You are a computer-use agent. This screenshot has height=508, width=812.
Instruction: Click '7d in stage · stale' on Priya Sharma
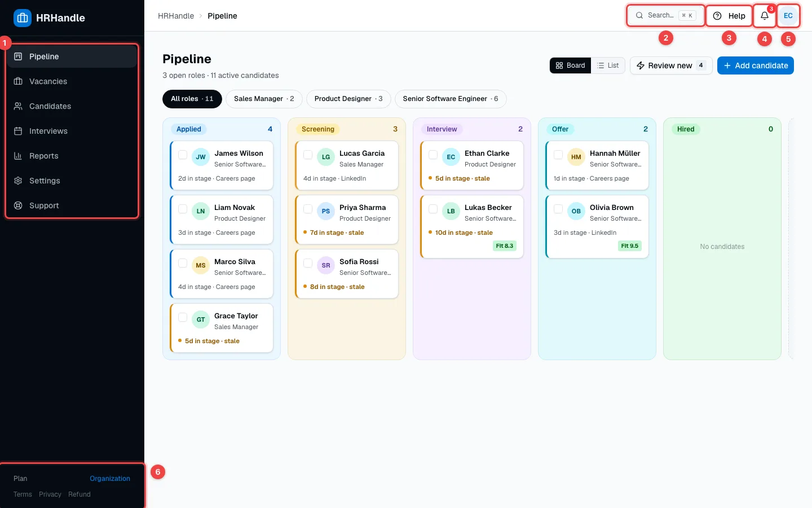(x=337, y=233)
